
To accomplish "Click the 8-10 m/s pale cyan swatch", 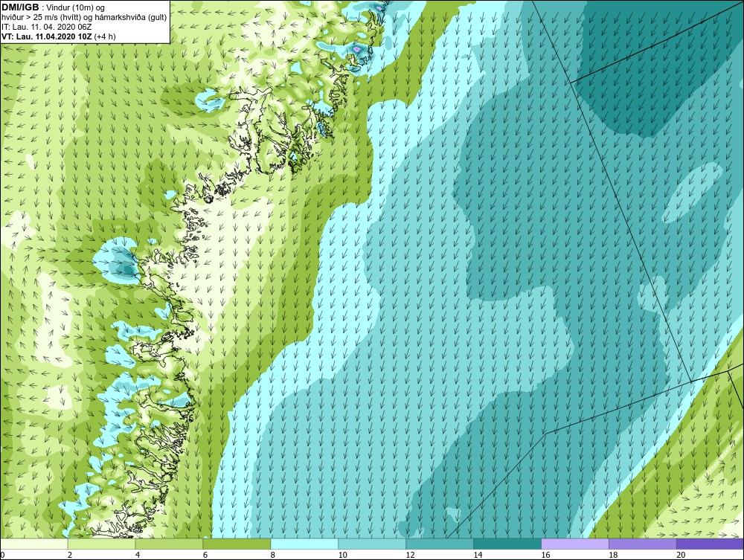I will coord(304,544).
